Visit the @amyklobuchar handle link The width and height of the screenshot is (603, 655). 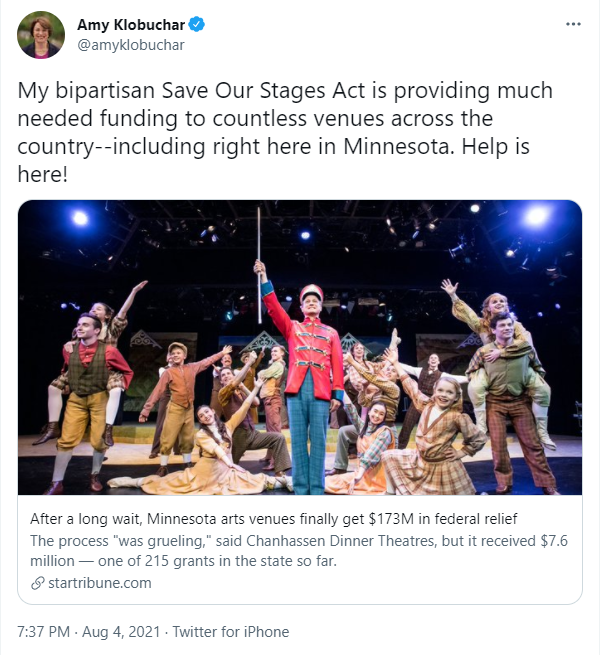(x=130, y=45)
